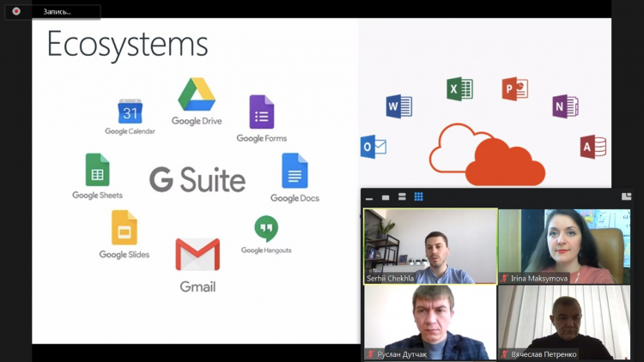Select Serhii Chekhla's video thumbnail
644x362 pixels.
[430, 246]
